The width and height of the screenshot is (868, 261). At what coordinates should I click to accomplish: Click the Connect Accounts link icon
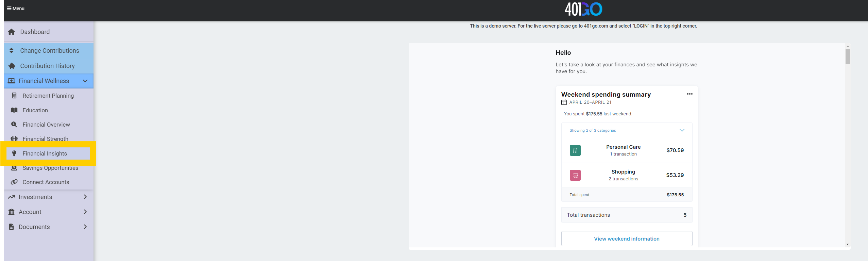14,182
